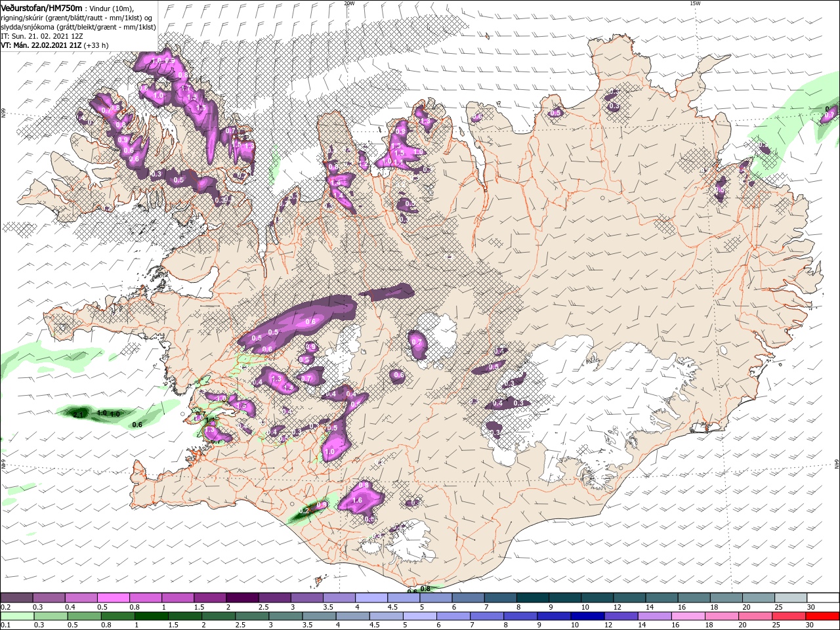
Task: Click the 'slydda/snjókoma' legend description line
Action: tap(78, 27)
